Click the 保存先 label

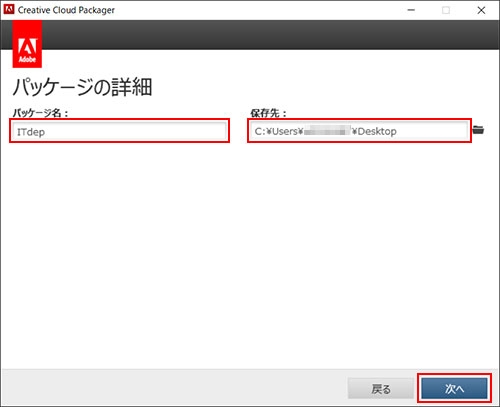(x=268, y=113)
